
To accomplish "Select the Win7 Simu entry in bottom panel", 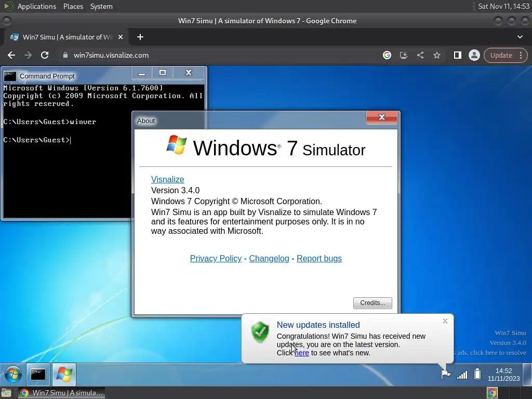I will pos(61,393).
